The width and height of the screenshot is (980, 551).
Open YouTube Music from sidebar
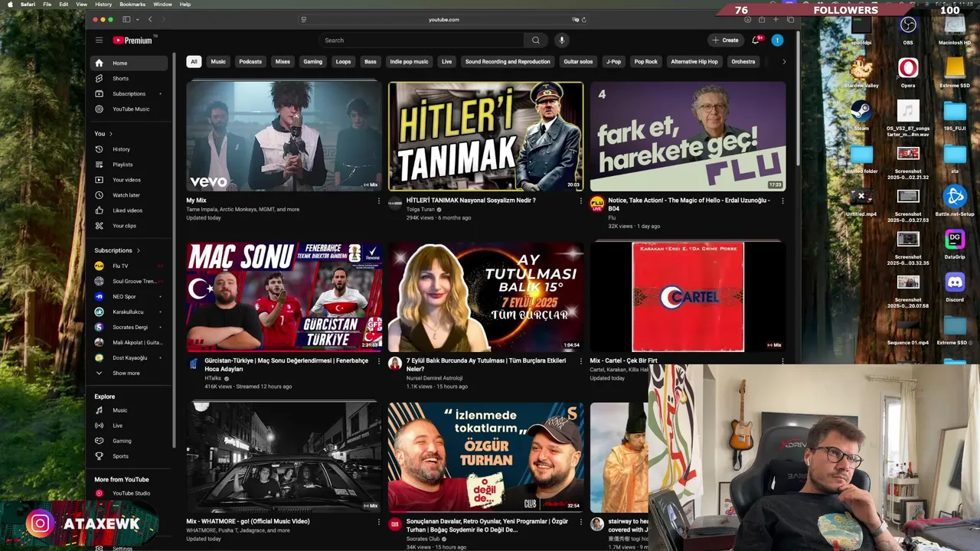point(129,109)
